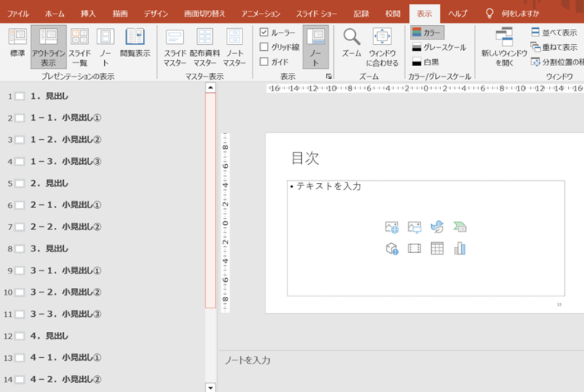584x392 pixels.
Task: Fit slide to window (ウィンドウに合わせる)
Action: [x=382, y=47]
